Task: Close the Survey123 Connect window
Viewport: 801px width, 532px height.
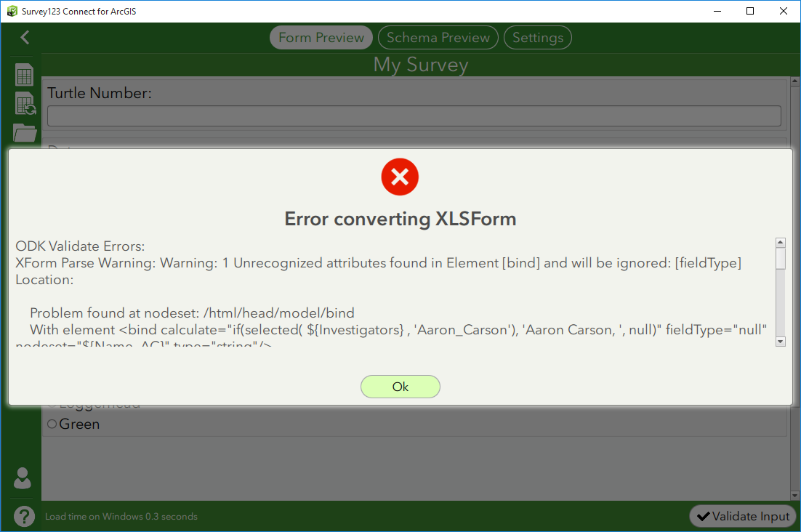Action: point(783,11)
